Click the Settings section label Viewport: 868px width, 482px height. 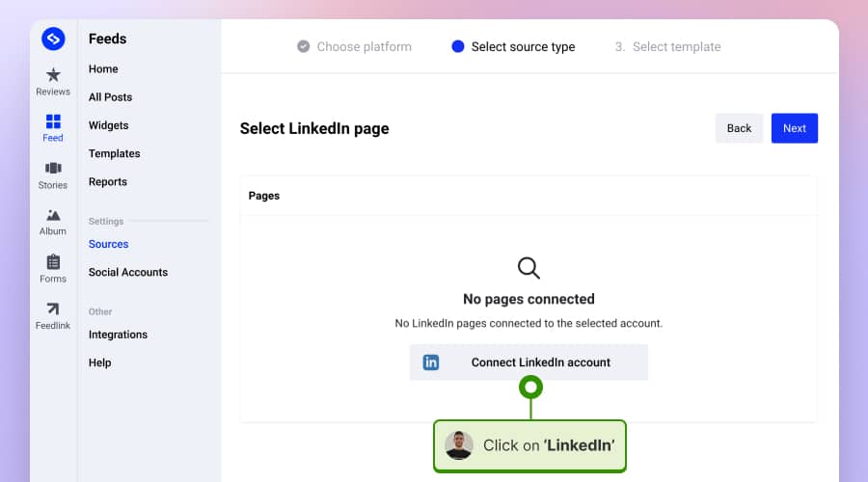106,222
